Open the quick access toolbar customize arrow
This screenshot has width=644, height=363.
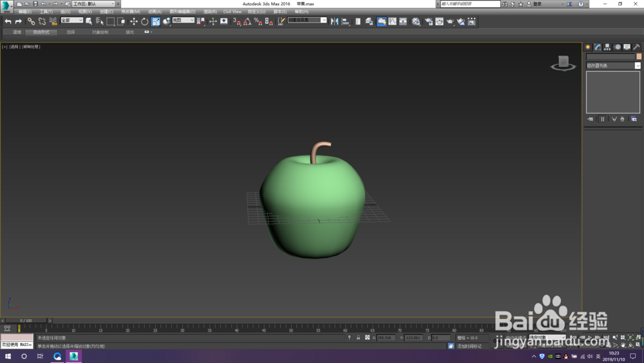pyautogui.click(x=118, y=4)
